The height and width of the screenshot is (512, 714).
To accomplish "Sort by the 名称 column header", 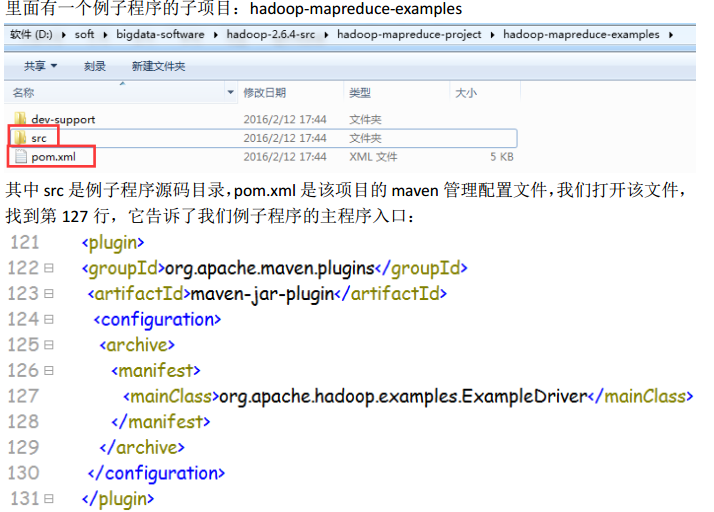I will point(24,93).
